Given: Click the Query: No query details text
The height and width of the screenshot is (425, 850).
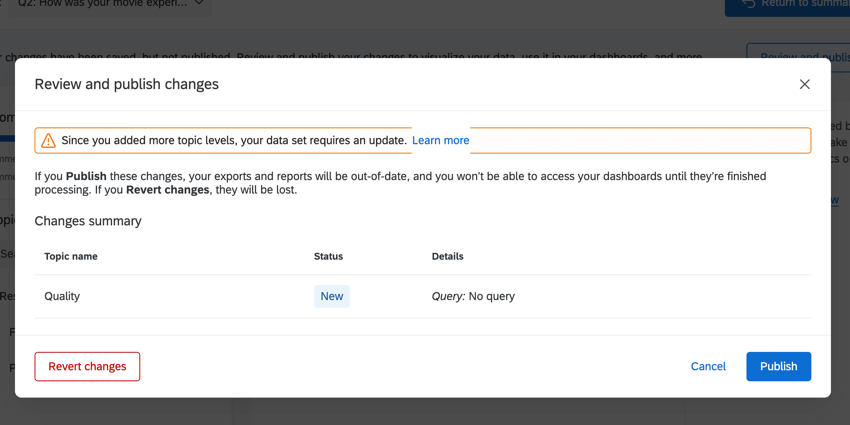Looking at the screenshot, I should coord(473,296).
